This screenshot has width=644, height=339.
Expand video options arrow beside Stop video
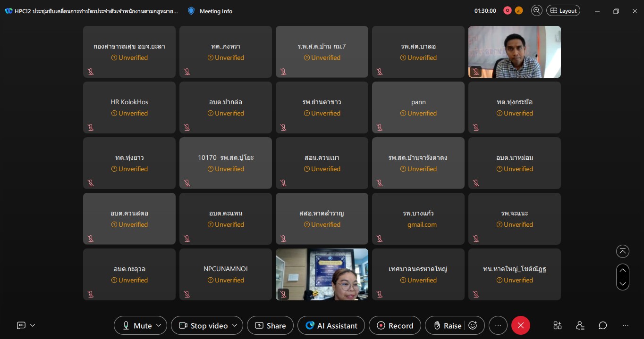coord(235,325)
